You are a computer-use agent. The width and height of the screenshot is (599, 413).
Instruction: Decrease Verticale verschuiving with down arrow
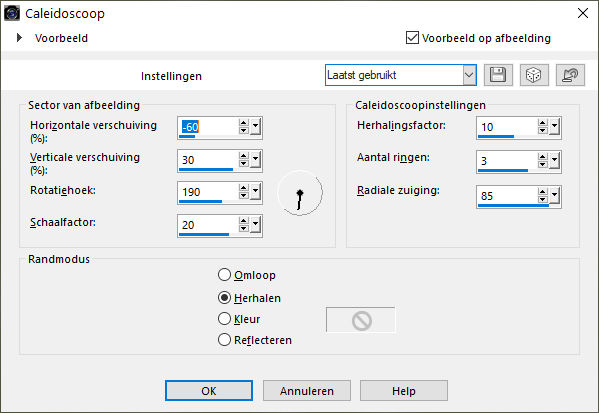[x=244, y=164]
